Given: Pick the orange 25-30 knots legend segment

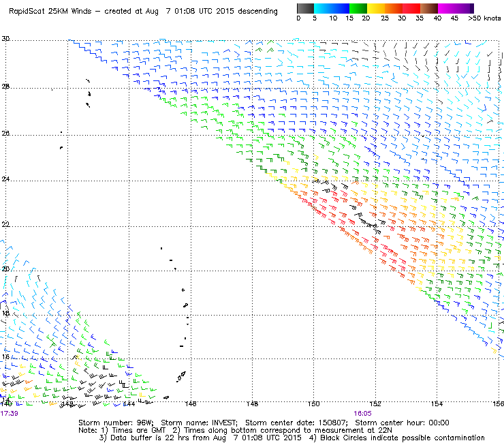Looking at the screenshot, I should click(x=394, y=8).
